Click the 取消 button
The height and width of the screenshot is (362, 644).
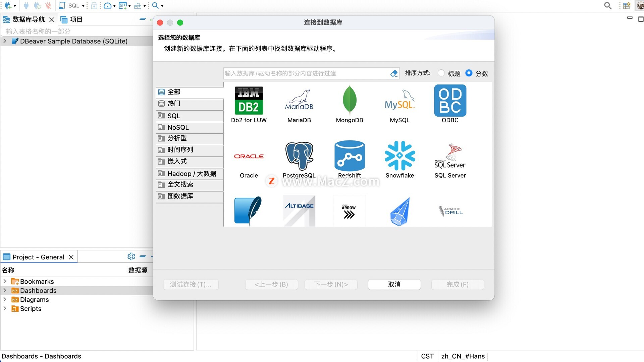coord(394,284)
